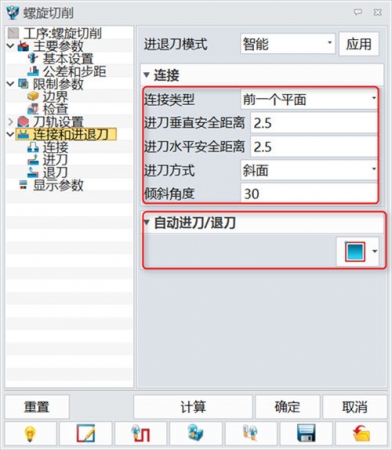Click the pin icon in title bar
The height and width of the screenshot is (450, 392).
pos(358,12)
